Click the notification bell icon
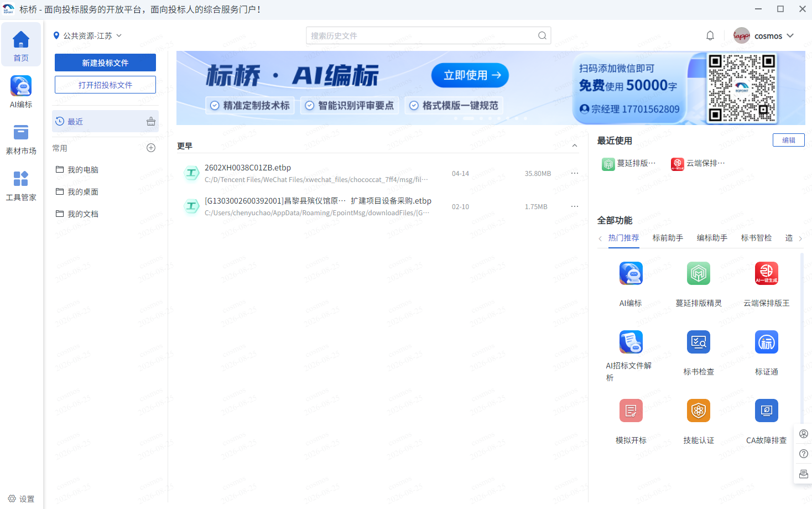Screen dimensions: 812x509 [710, 35]
